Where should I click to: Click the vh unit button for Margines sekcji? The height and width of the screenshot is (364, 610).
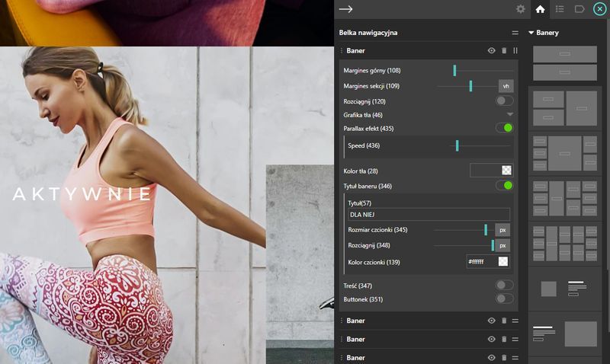coord(506,86)
